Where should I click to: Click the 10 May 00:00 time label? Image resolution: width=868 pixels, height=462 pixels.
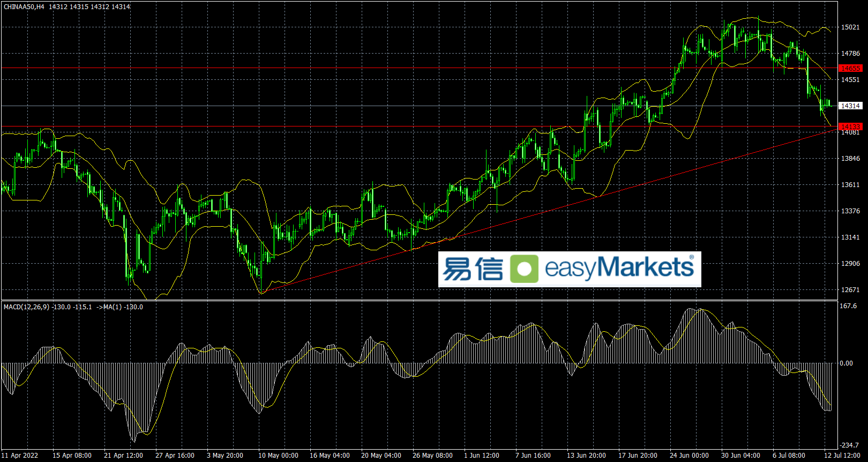(x=278, y=456)
